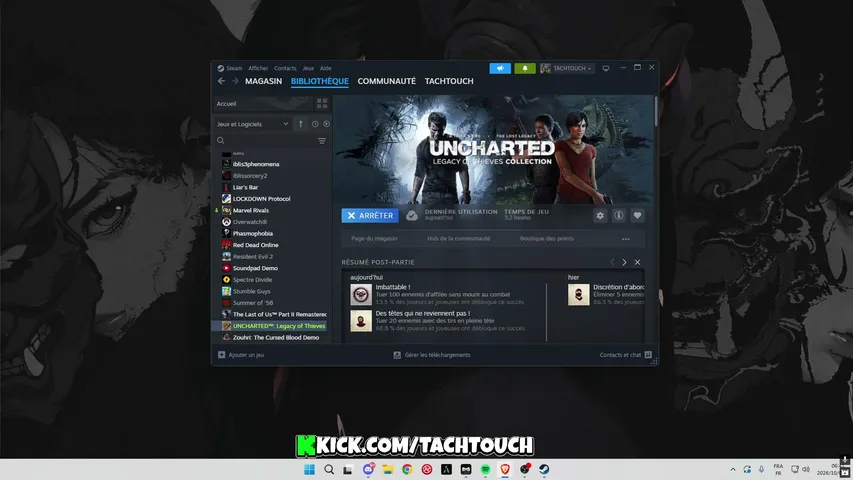Open the Afficher menu

pyautogui.click(x=258, y=68)
